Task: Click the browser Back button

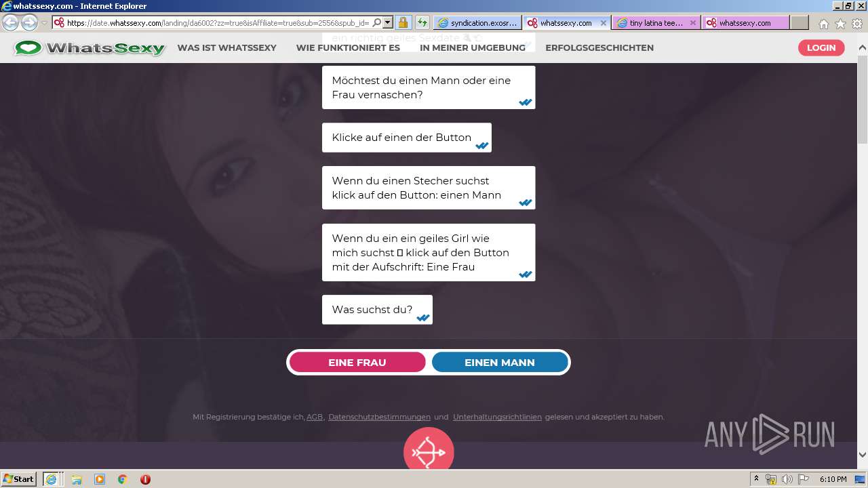Action: coord(11,22)
